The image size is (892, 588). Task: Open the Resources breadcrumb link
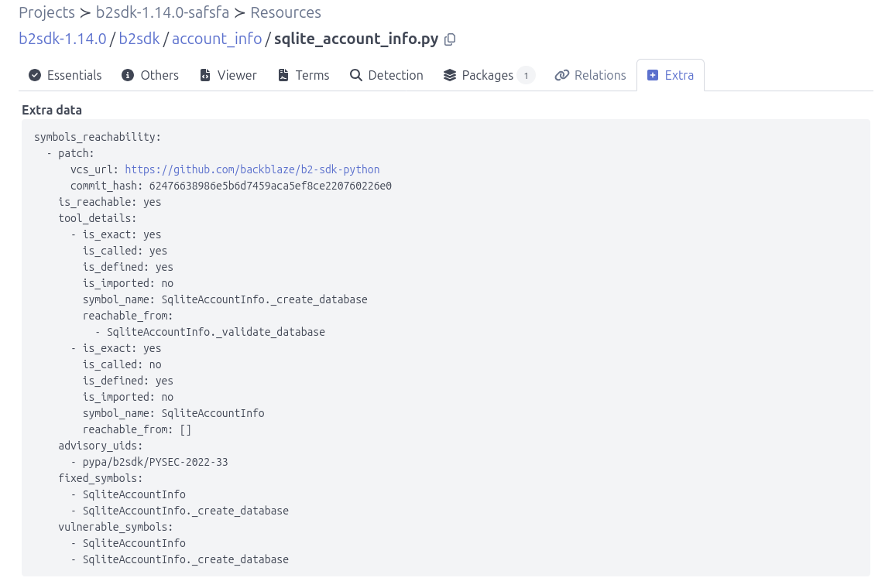point(286,12)
